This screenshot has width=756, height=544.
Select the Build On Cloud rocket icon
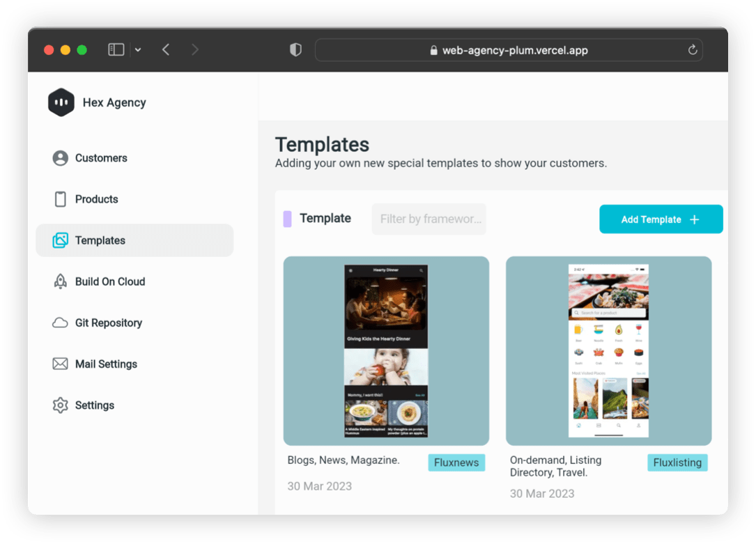point(61,281)
